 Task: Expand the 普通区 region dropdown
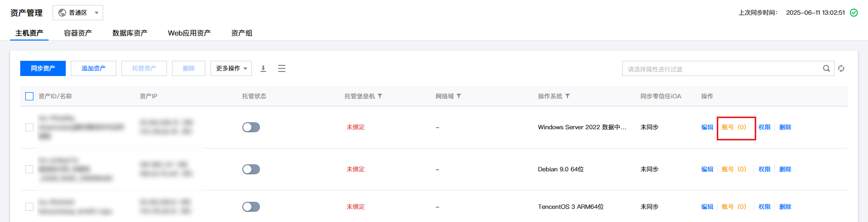point(78,13)
